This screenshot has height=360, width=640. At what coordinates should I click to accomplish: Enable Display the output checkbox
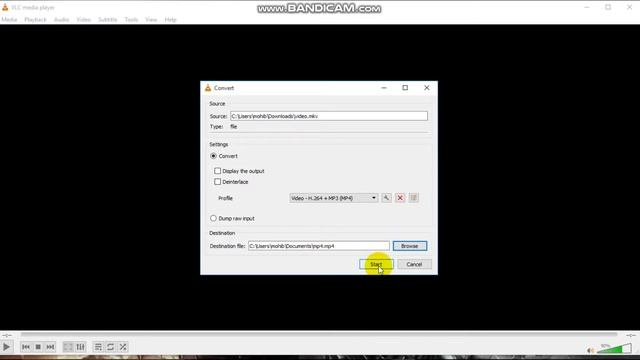218,171
